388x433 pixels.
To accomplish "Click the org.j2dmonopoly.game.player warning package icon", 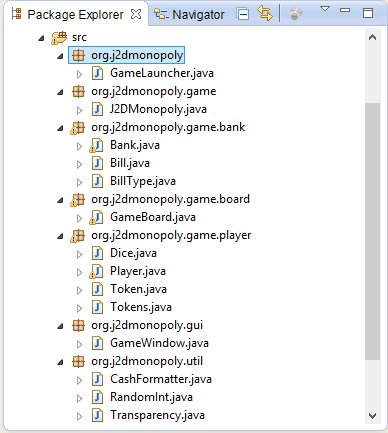I will (77, 236).
